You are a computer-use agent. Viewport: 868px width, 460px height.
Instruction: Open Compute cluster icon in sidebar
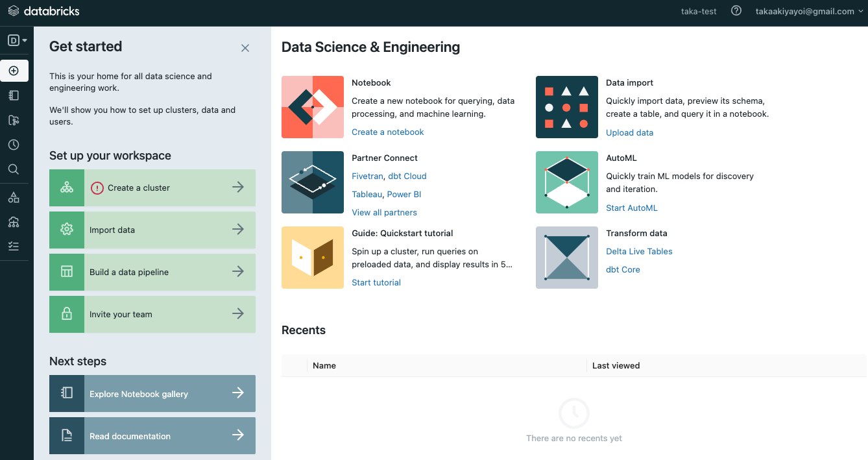14,222
